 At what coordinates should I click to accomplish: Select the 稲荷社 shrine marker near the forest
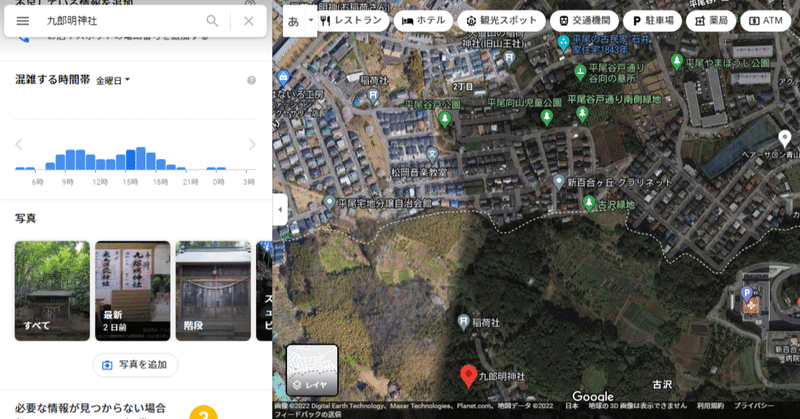point(463,322)
